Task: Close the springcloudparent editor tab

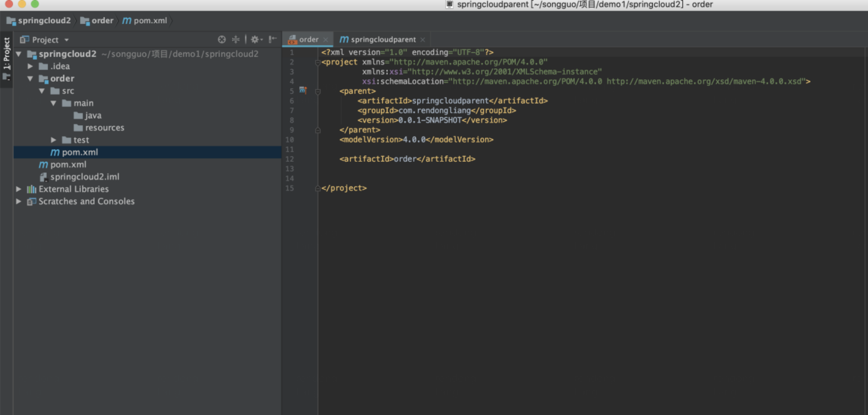Action: (x=423, y=40)
